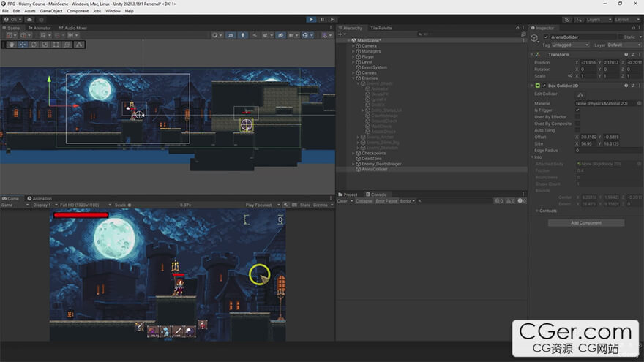The image size is (644, 362).
Task: Click the hierarchy add (+) button
Action: click(340, 34)
